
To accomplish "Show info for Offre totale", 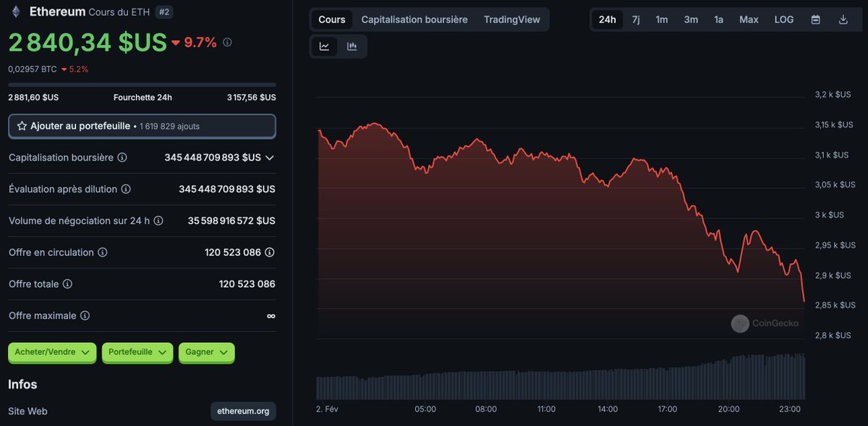I will click(67, 284).
